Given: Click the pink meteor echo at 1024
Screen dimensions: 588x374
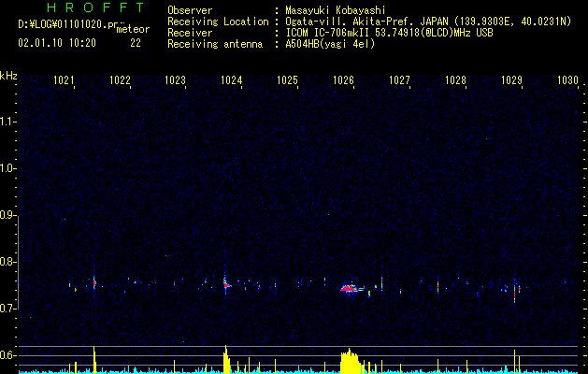Looking at the screenshot, I should (x=225, y=283).
